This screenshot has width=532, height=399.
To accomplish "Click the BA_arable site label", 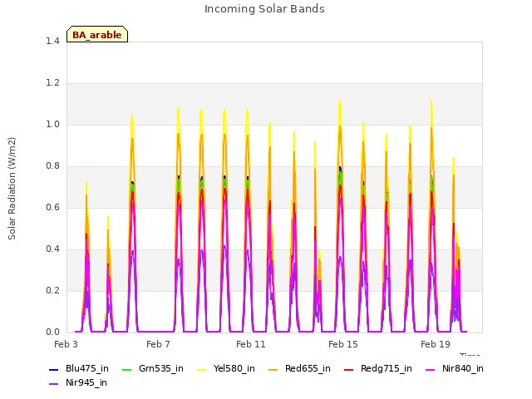I will (97, 35).
